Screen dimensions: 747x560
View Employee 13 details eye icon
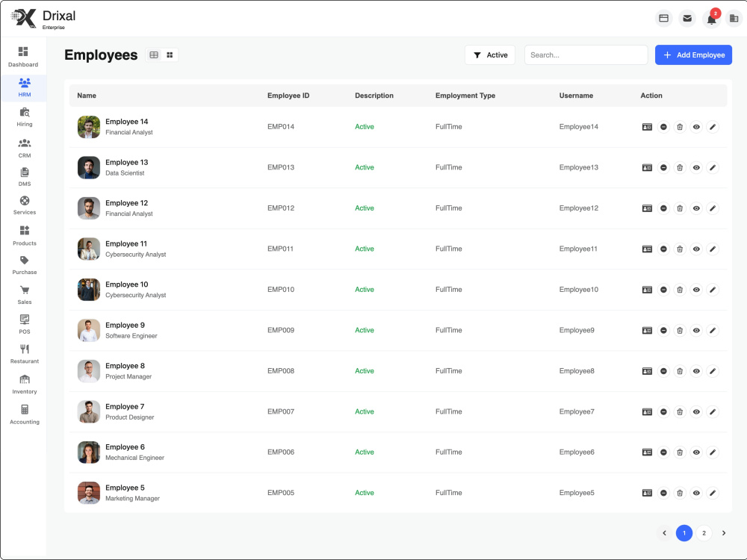pos(696,167)
